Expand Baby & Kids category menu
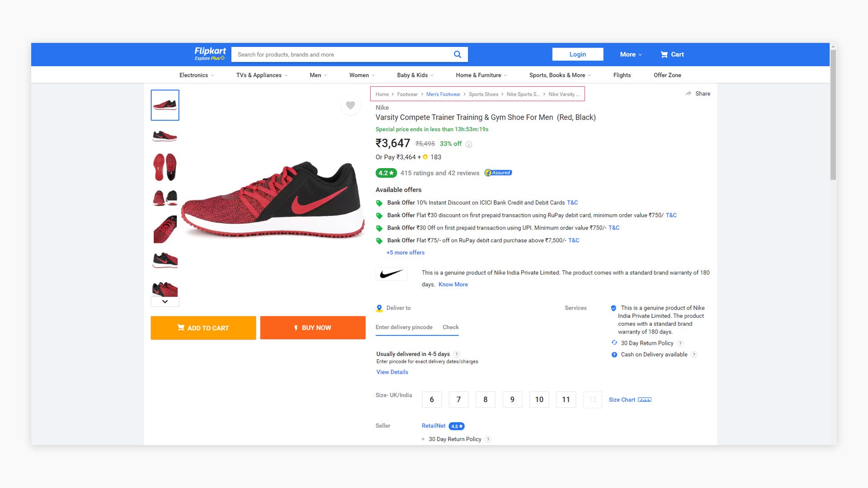Image resolution: width=868 pixels, height=488 pixels. [x=415, y=75]
